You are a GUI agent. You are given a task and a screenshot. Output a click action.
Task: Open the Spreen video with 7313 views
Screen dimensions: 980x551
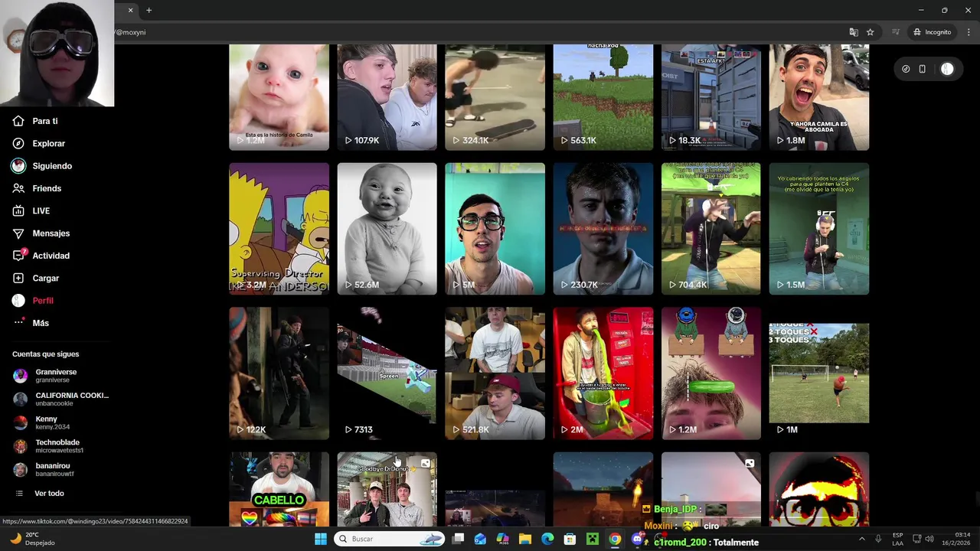coord(387,373)
